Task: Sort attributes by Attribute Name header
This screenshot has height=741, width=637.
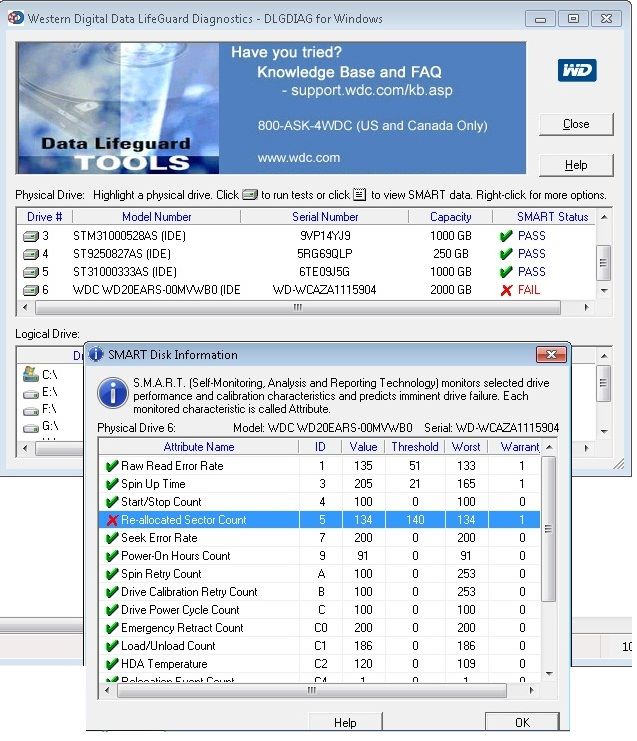Action: (x=199, y=447)
